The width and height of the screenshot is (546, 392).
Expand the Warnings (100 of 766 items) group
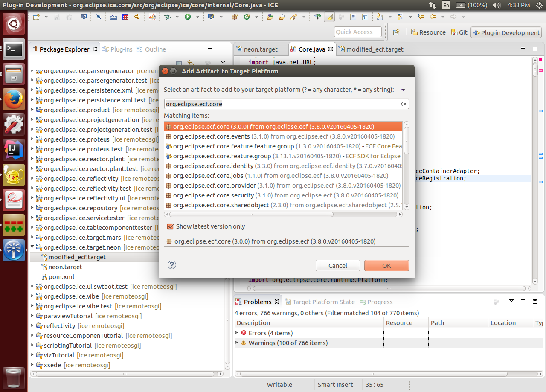tap(237, 343)
